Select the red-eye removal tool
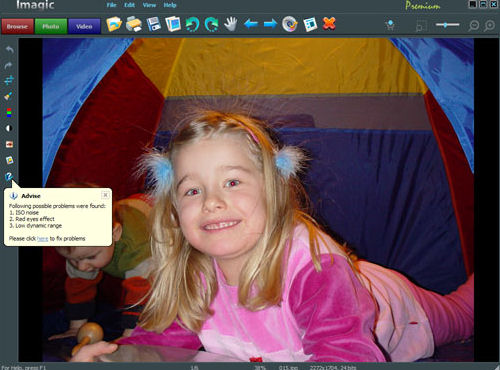The height and width of the screenshot is (370, 500). (x=9, y=144)
